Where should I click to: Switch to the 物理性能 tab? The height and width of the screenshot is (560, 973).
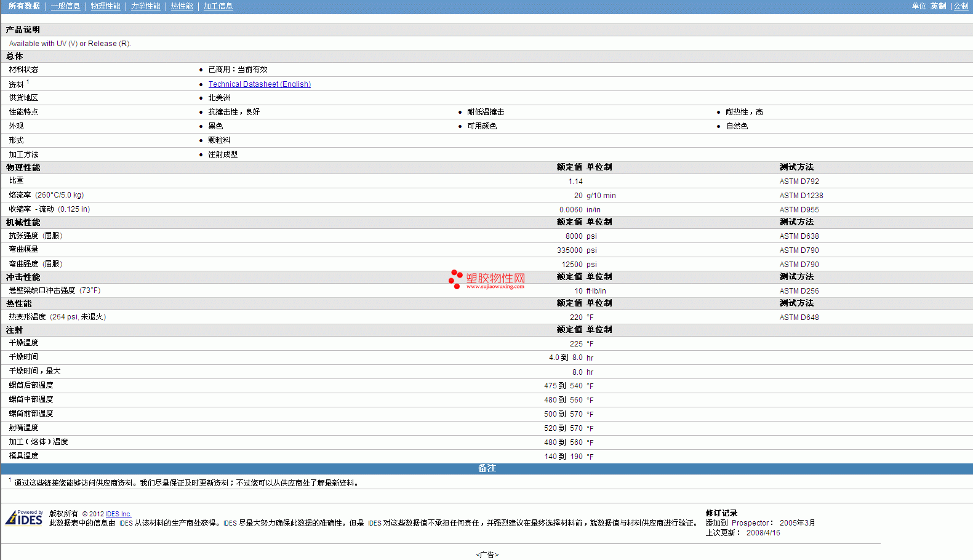pyautogui.click(x=105, y=6)
